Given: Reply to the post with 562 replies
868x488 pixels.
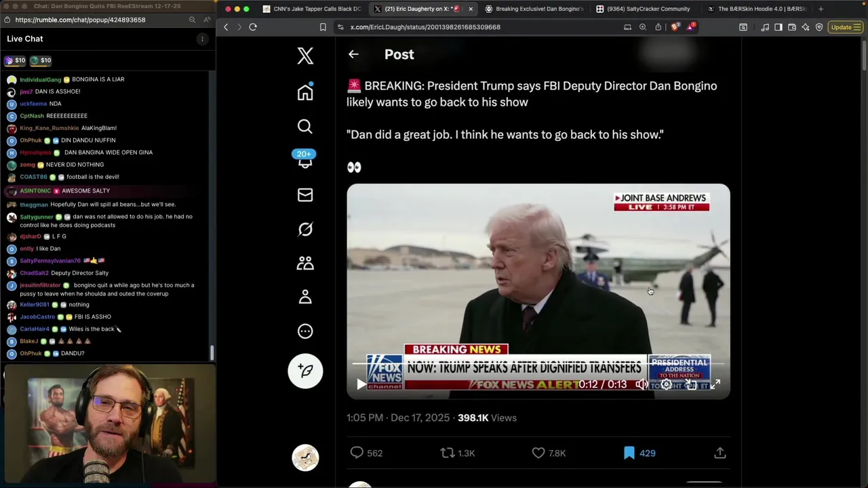Looking at the screenshot, I should [x=366, y=453].
